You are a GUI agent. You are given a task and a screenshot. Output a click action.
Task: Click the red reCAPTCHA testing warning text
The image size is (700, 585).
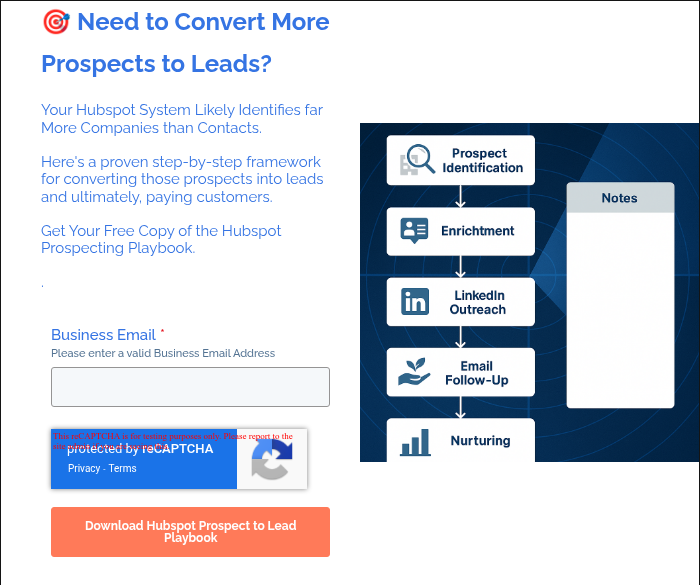(x=173, y=441)
